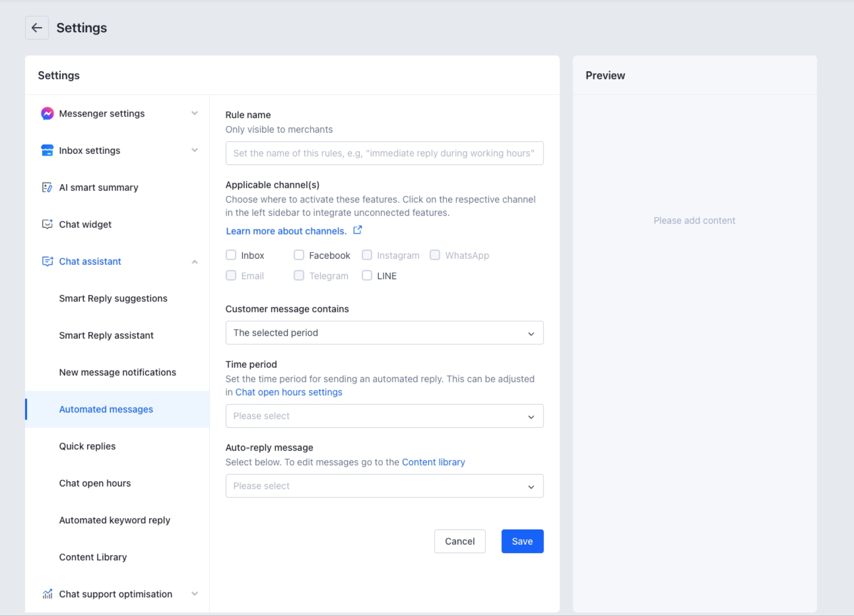This screenshot has width=854, height=616.
Task: Click the back arrow icon
Action: pyautogui.click(x=37, y=28)
